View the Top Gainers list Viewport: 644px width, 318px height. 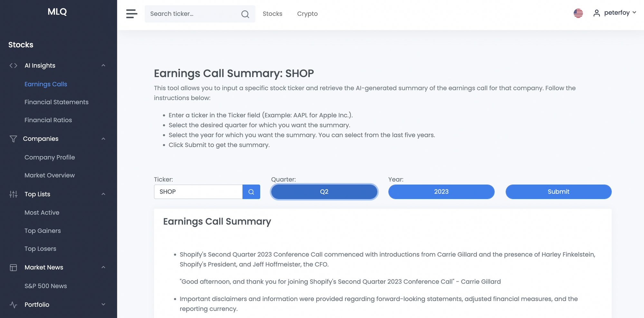43,231
